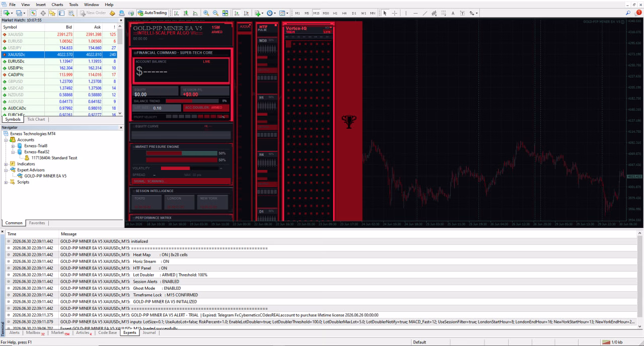Open the Indicators list dropdown arrow

(x=263, y=13)
